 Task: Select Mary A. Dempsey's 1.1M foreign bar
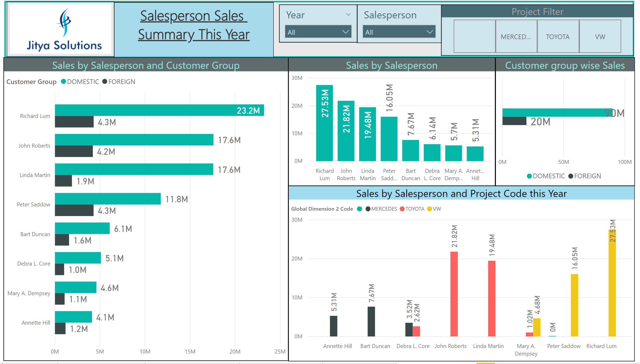tap(60, 299)
